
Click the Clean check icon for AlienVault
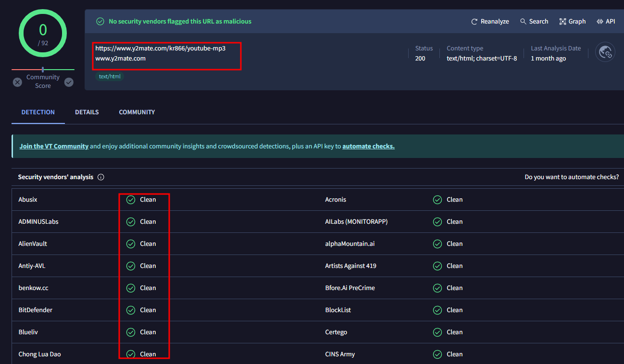tap(131, 244)
